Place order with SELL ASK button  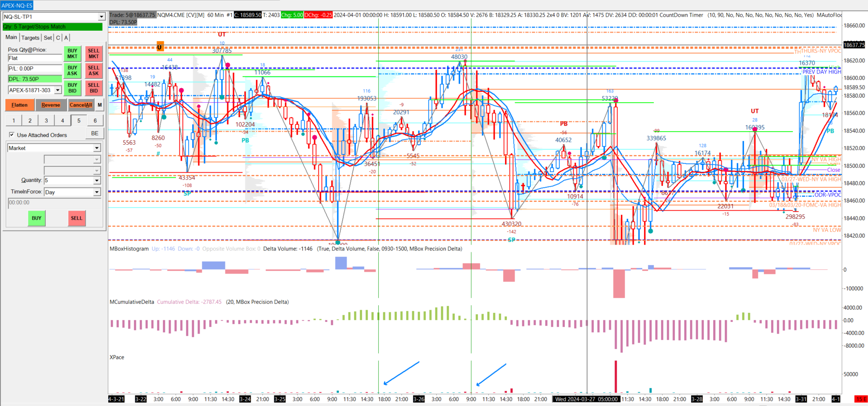point(94,71)
